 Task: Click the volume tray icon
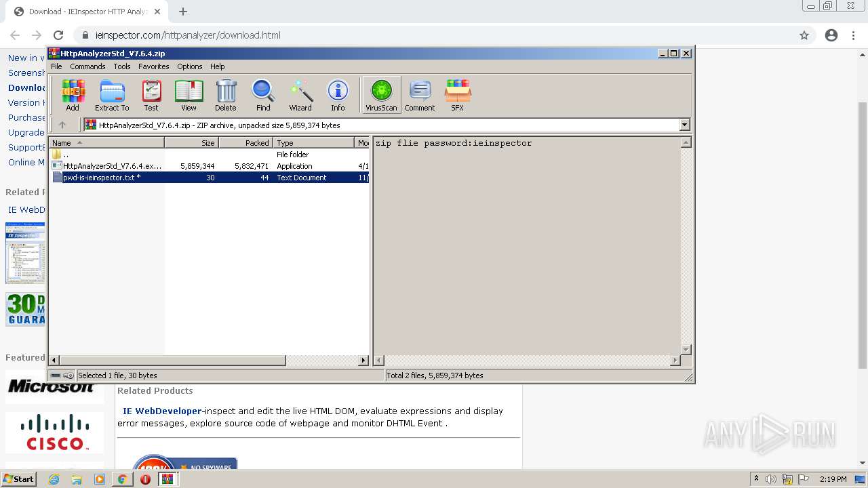click(771, 479)
